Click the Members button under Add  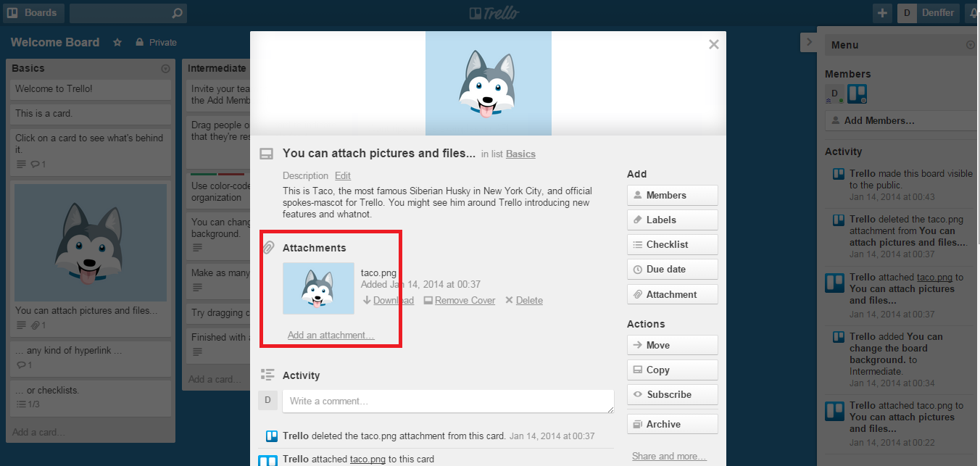click(x=673, y=195)
